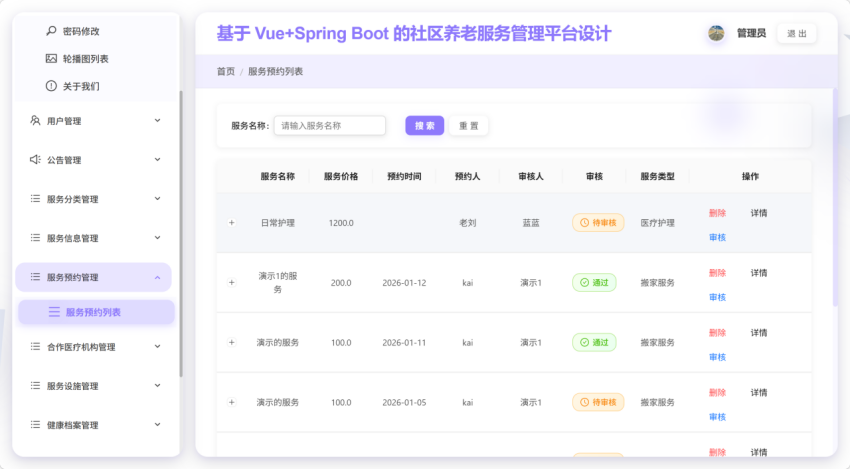Viewport: 850px width, 469px height.
Task: Click the 退出 logout button
Action: 796,34
